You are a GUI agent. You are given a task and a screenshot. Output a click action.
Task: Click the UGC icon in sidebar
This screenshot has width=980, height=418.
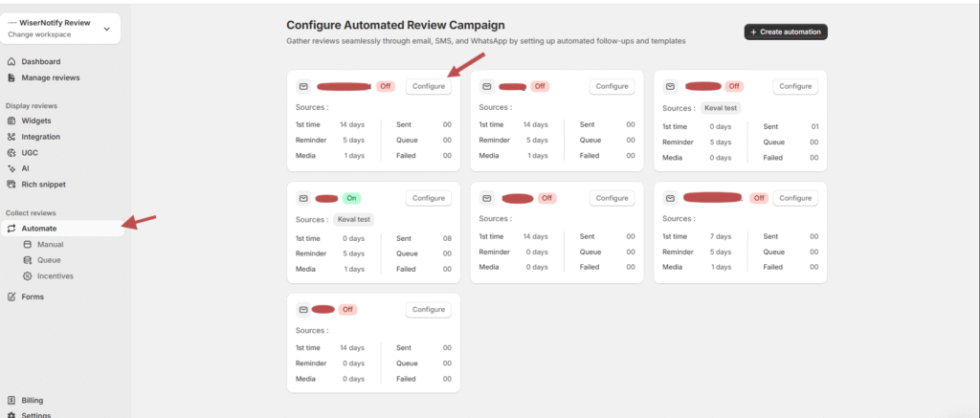pos(11,152)
